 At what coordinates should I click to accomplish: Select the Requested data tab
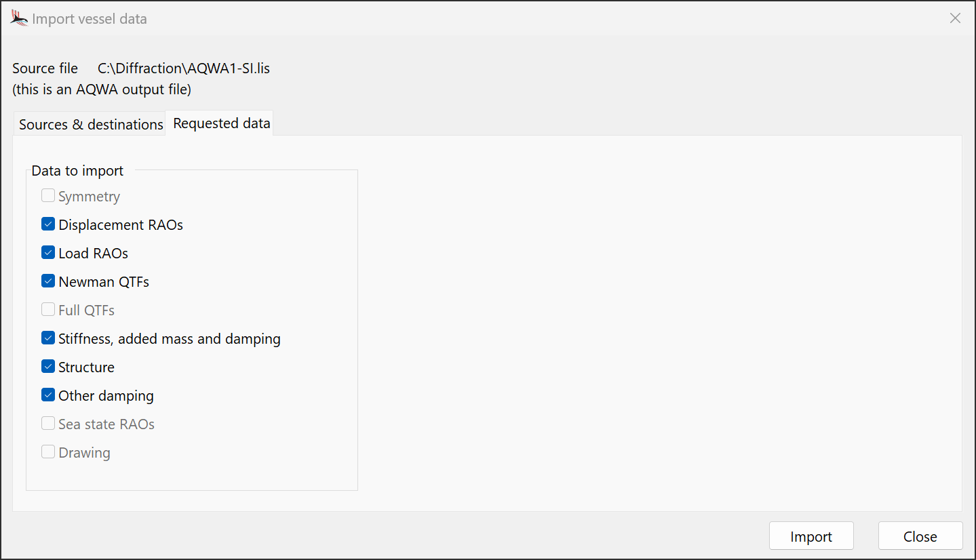222,123
